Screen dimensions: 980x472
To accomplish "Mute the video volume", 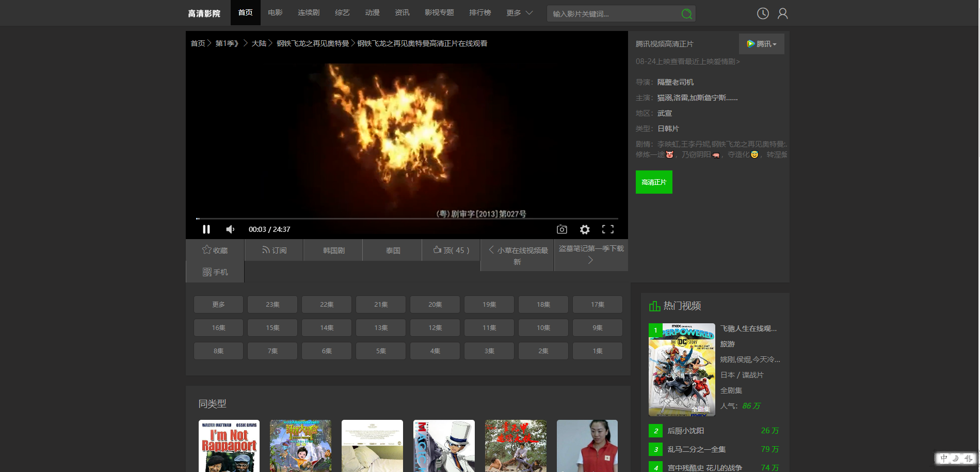I will coord(230,229).
